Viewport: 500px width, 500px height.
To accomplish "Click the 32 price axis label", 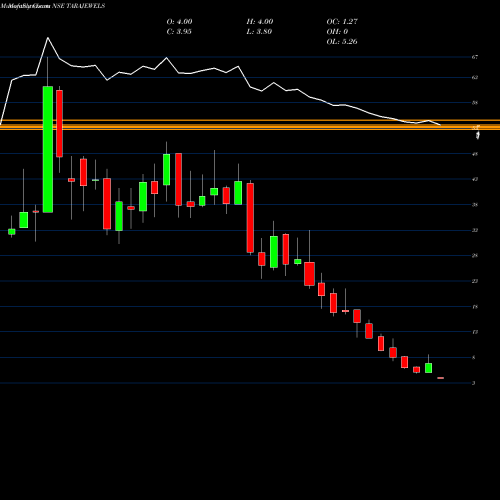I will [475, 230].
